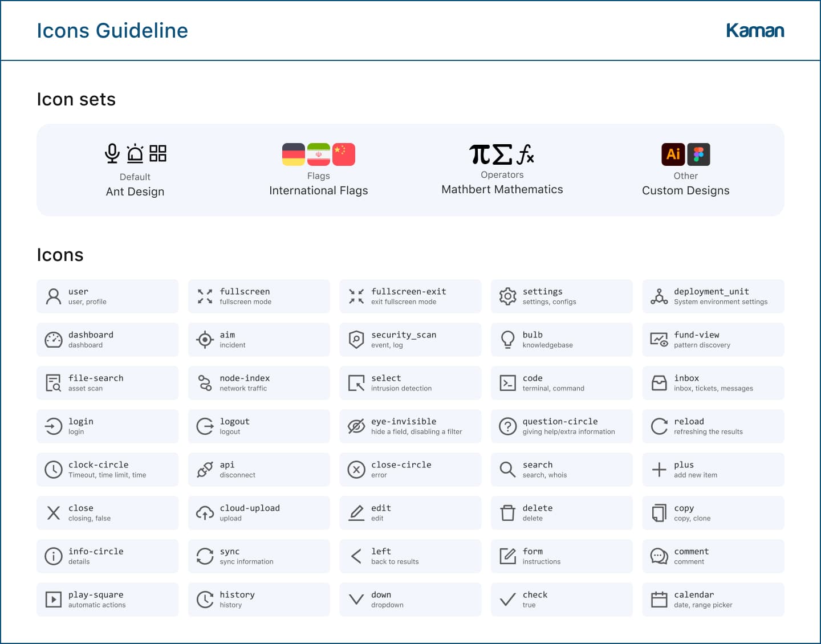This screenshot has width=821, height=644.
Task: Select the sync arrows icon
Action: tap(205, 556)
